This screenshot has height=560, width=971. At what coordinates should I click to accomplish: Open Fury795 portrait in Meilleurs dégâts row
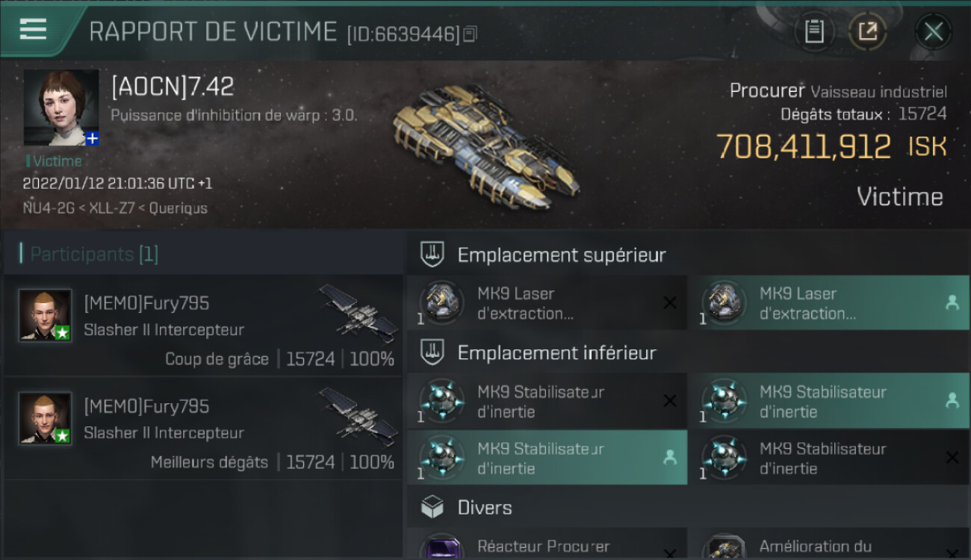[x=45, y=418]
